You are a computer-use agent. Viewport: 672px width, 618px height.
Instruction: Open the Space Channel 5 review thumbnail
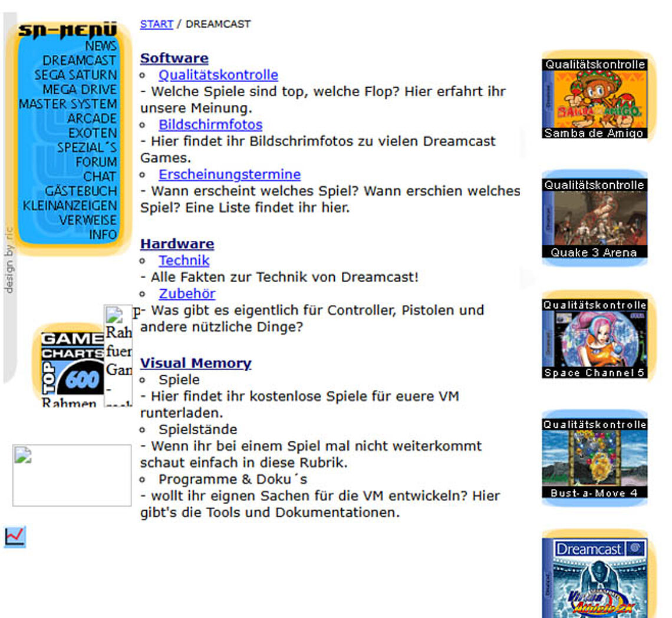(x=595, y=339)
